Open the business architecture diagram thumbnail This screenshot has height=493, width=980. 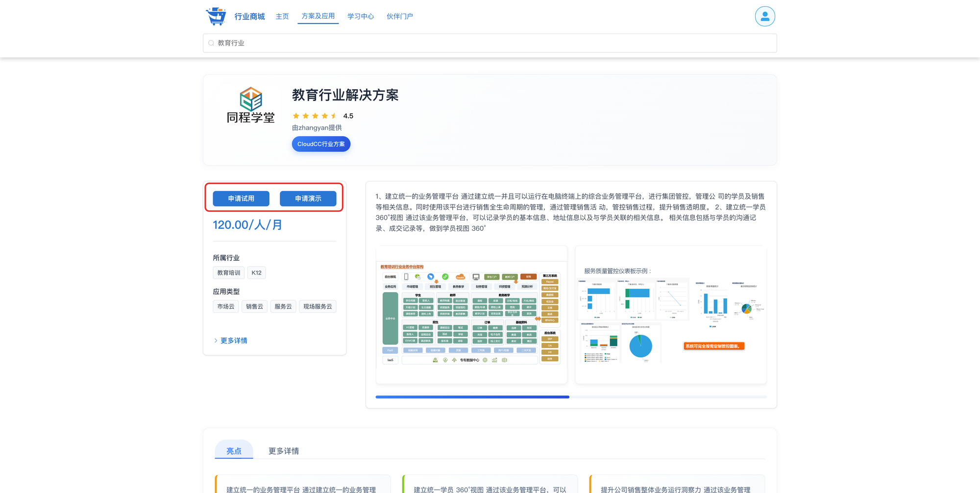point(471,315)
